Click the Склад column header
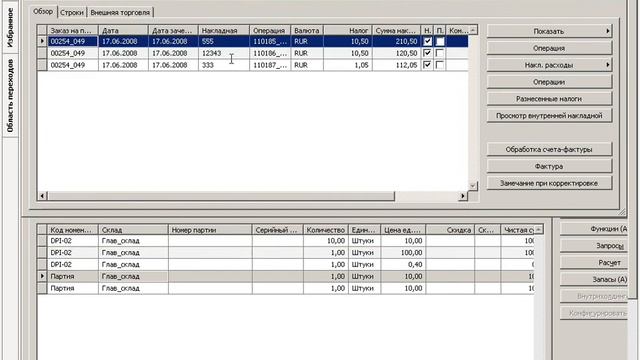This screenshot has height=360, width=640. coord(133,230)
